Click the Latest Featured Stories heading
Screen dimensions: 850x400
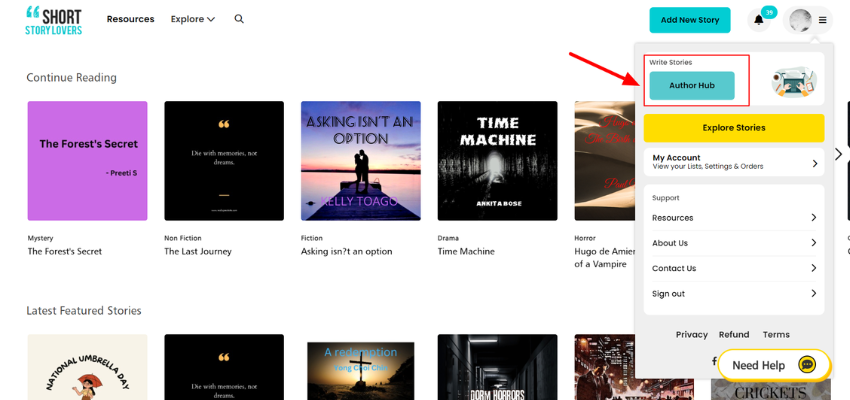point(84,311)
